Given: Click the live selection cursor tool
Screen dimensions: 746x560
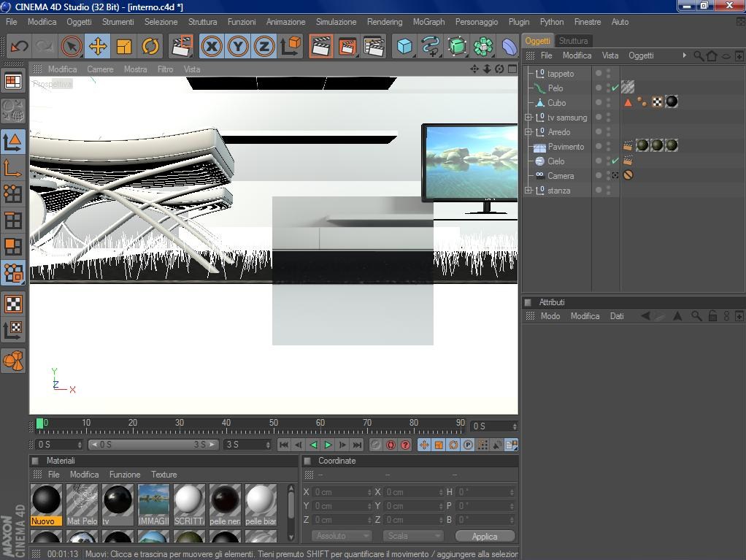Looking at the screenshot, I should [x=72, y=47].
